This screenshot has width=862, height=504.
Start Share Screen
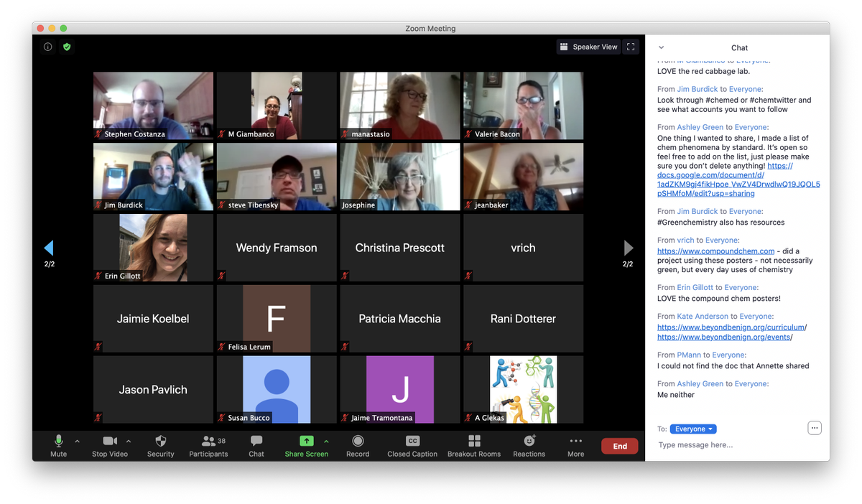tap(306, 446)
